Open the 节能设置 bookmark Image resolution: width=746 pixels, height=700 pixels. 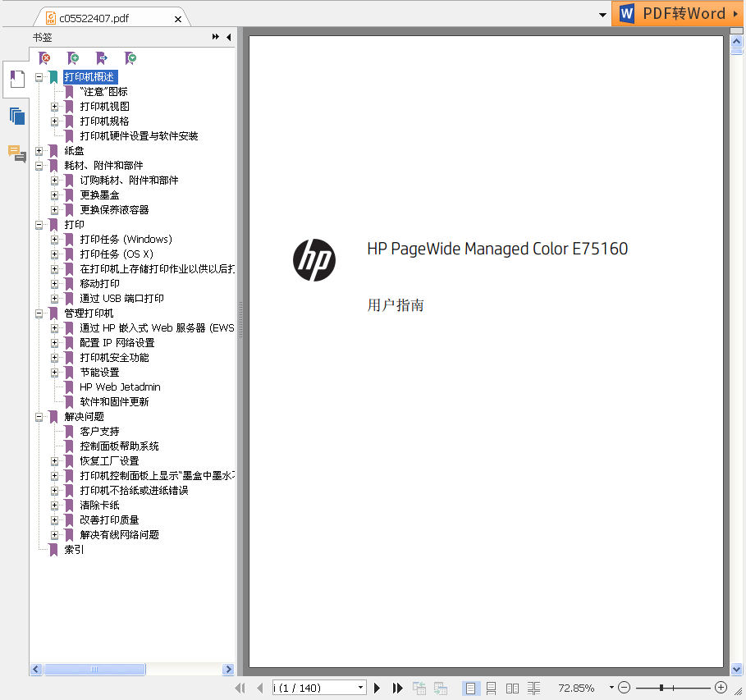pyautogui.click(x=99, y=372)
